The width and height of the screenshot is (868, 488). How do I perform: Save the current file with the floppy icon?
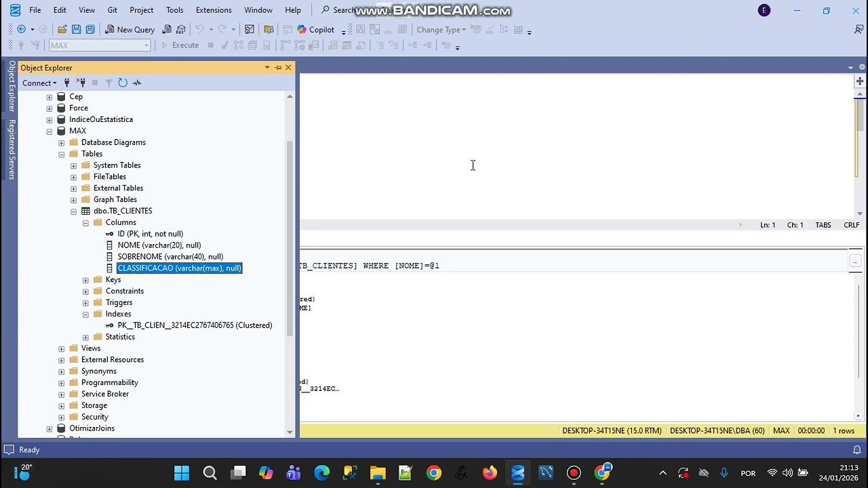[76, 29]
